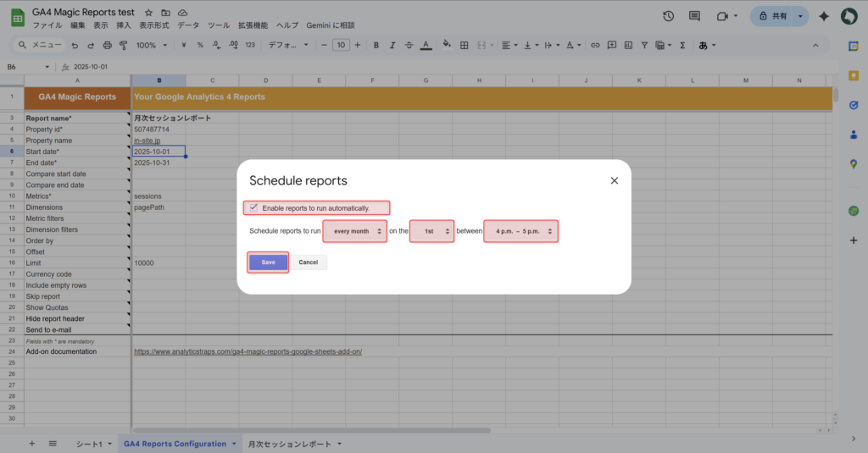Open the Maps side panel icon

point(853,163)
